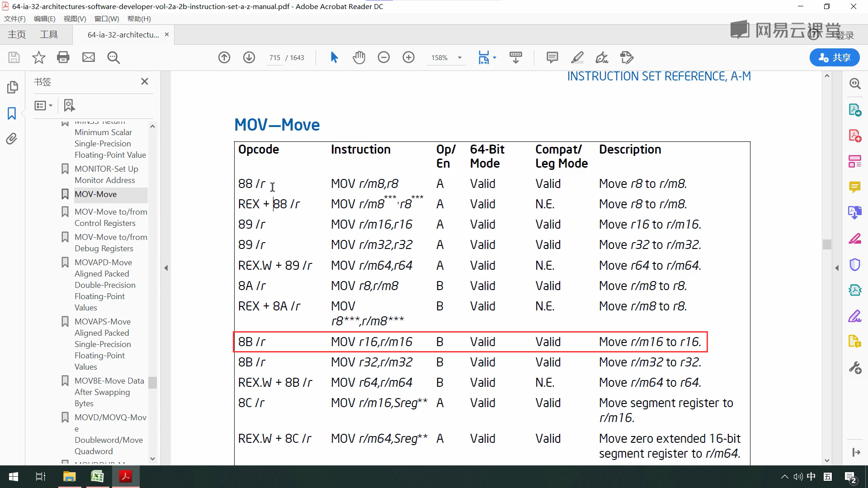Click the Zoom out minus icon
This screenshot has width=868, height=488.
383,57
